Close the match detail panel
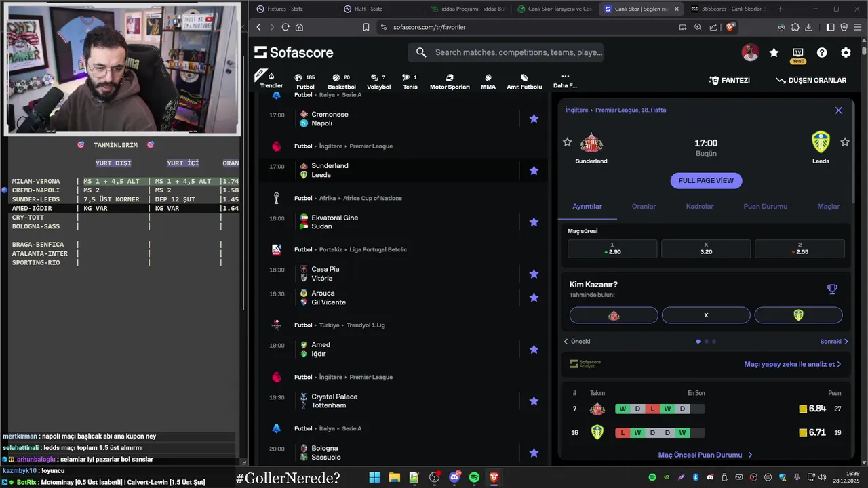This screenshot has height=488, width=868. (838, 110)
